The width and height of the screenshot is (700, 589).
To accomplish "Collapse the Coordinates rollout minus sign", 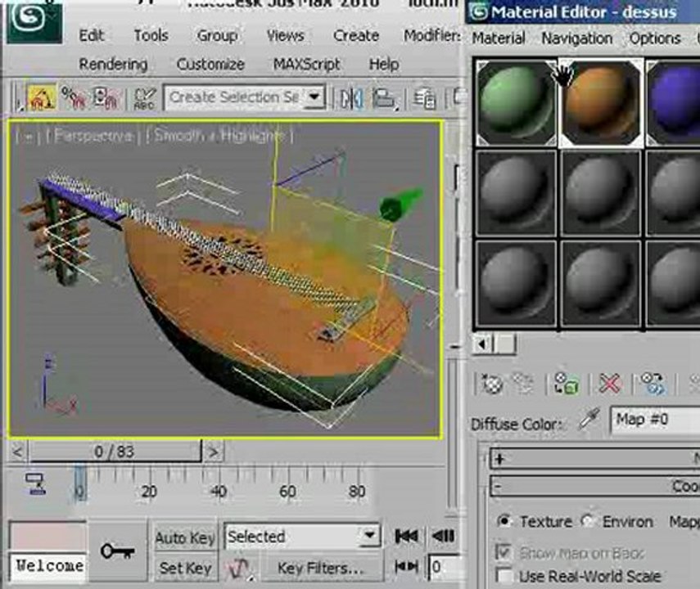I will point(497,487).
